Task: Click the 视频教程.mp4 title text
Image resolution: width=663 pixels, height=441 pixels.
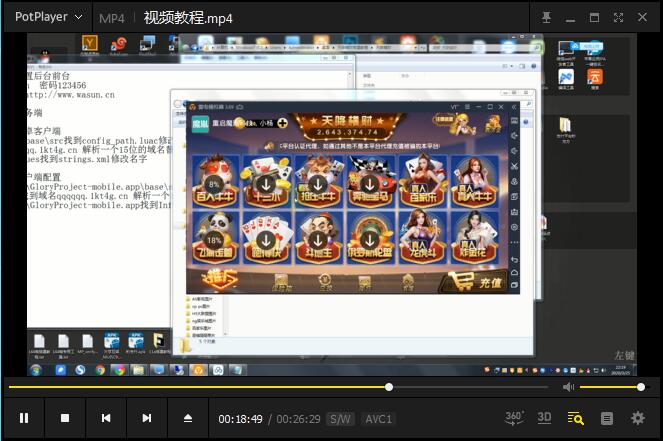Action: coord(188,18)
